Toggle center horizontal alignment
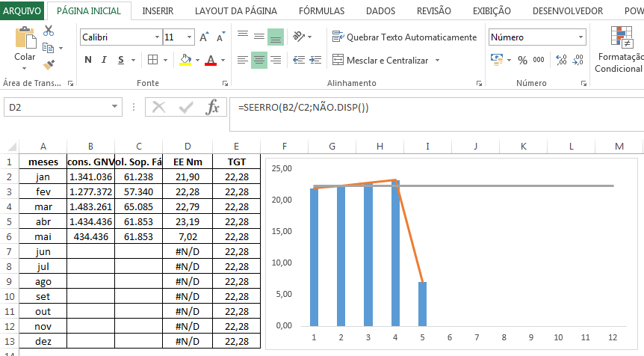This screenshot has width=644, height=356. coord(259,60)
